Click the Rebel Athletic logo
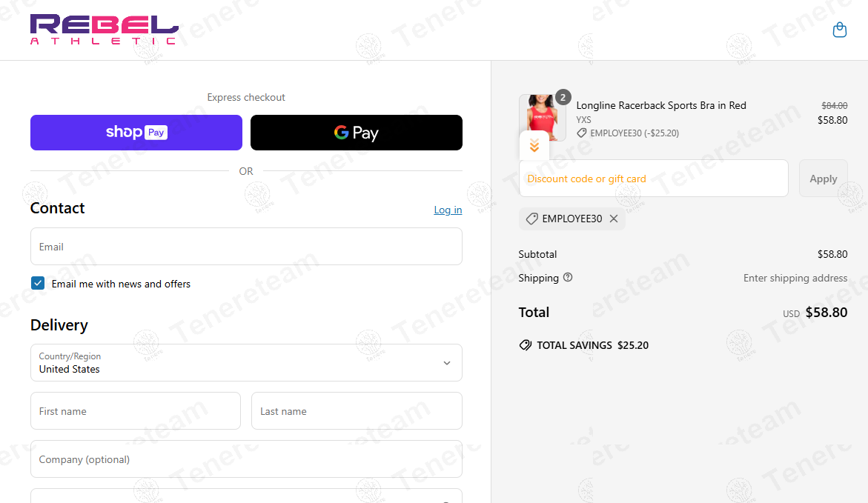This screenshot has width=868, height=503. point(104,30)
